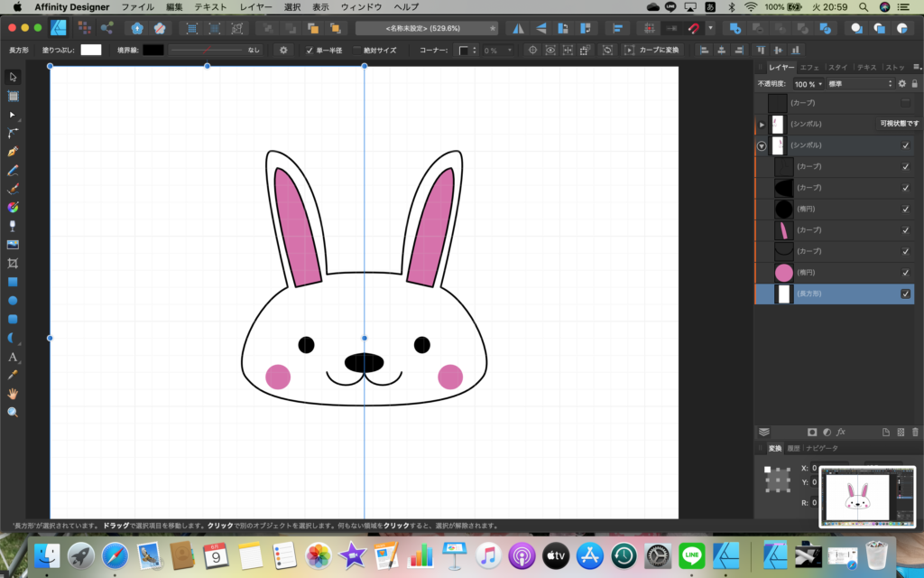924x578 pixels.
Task: Select the Vector Crop tool
Action: point(13,264)
